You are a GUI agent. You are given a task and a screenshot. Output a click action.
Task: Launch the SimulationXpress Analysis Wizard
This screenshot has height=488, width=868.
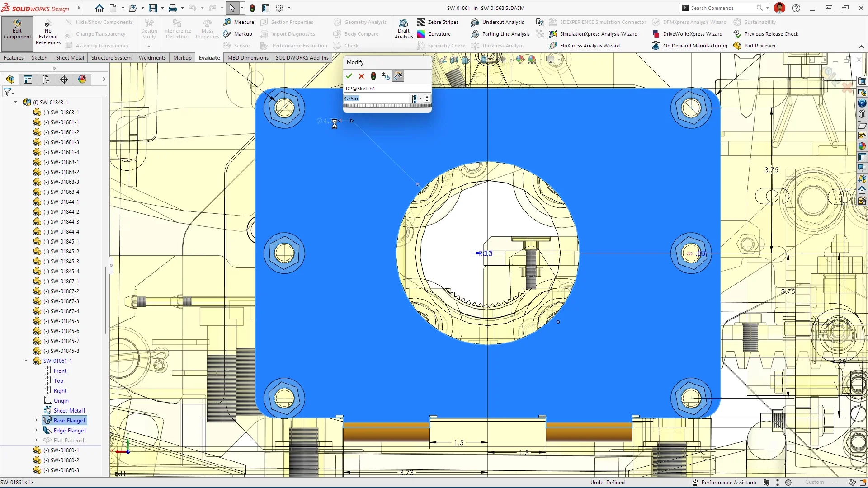click(593, 34)
